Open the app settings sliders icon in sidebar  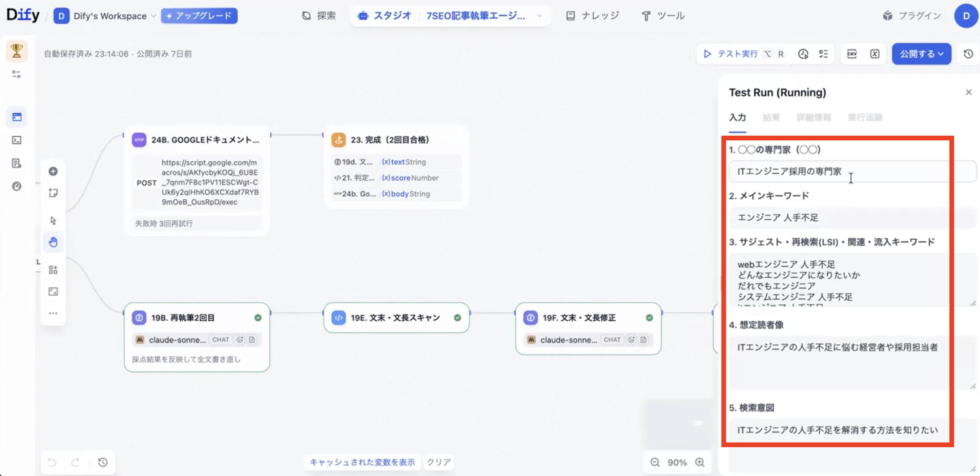click(16, 74)
